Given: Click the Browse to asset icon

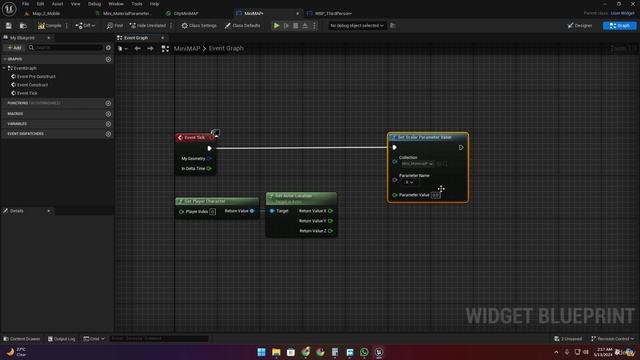Looking at the screenshot, I should click(x=23, y=25).
